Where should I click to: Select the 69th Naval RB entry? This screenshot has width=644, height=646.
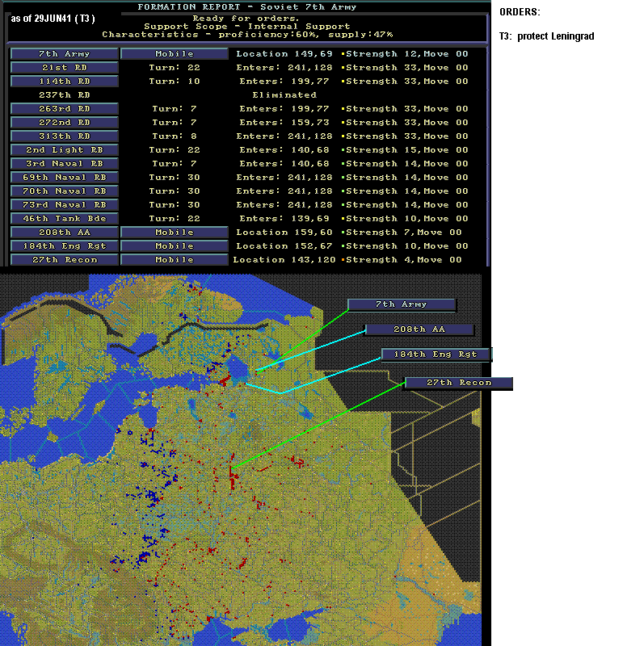point(65,178)
